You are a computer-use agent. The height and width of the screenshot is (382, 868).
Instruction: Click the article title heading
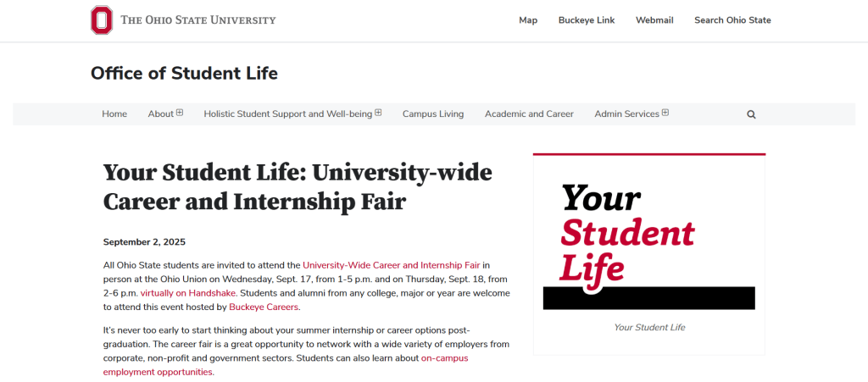tap(297, 187)
